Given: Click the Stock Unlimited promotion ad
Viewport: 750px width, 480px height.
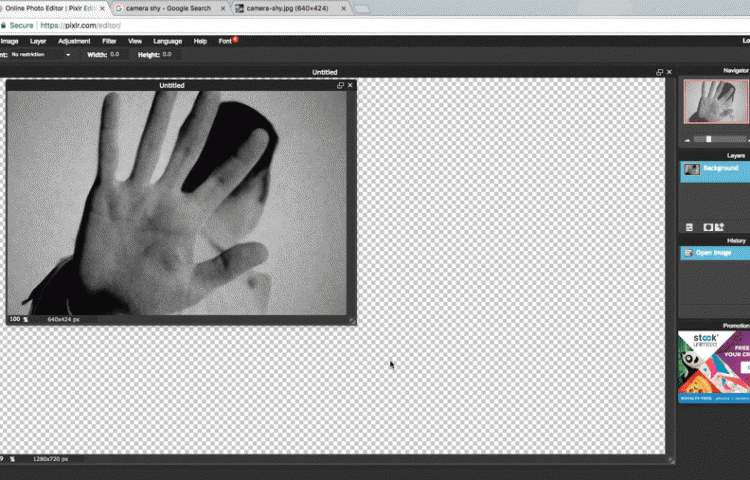Looking at the screenshot, I should 714,367.
